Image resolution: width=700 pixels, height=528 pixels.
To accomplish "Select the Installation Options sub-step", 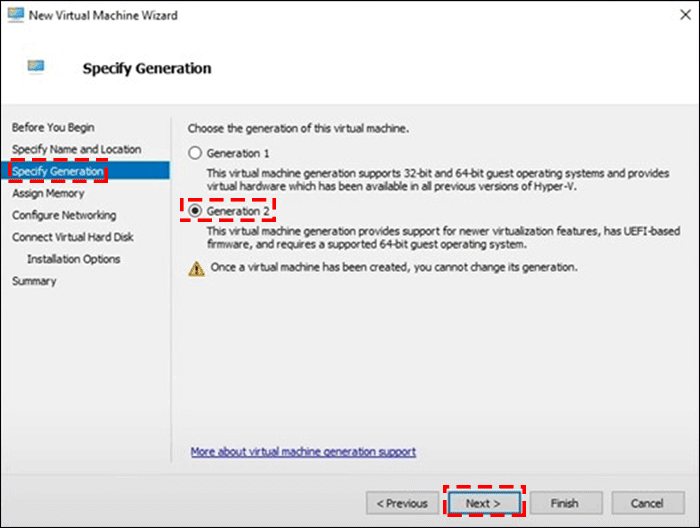I will (74, 259).
